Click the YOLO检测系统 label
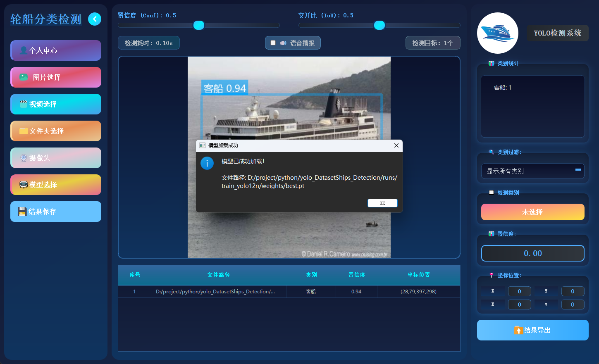599x364 pixels. click(x=558, y=33)
